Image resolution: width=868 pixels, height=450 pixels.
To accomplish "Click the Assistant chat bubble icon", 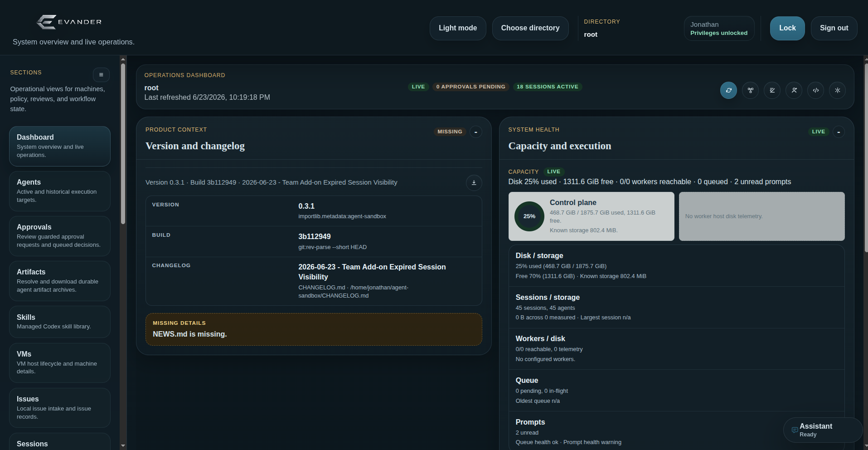I will pos(794,430).
